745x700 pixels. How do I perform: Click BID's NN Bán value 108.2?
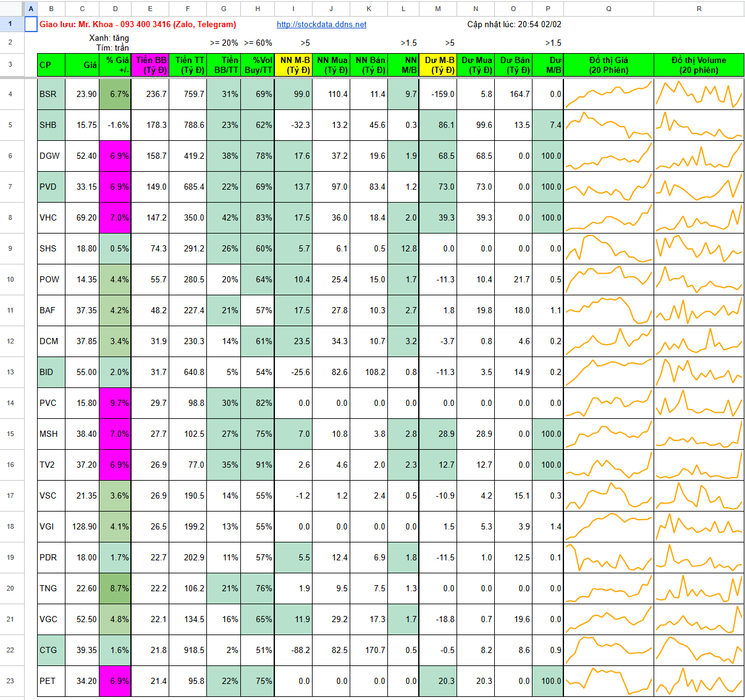(x=369, y=372)
